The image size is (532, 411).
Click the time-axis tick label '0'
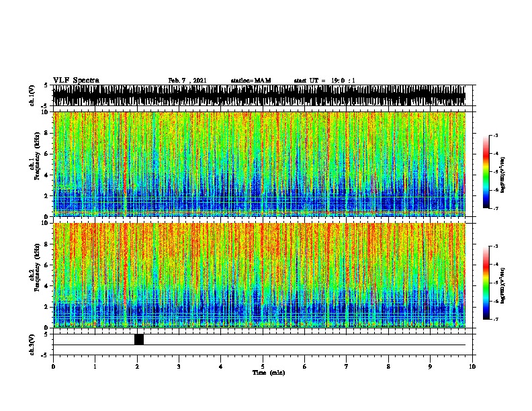pyautogui.click(x=53, y=367)
